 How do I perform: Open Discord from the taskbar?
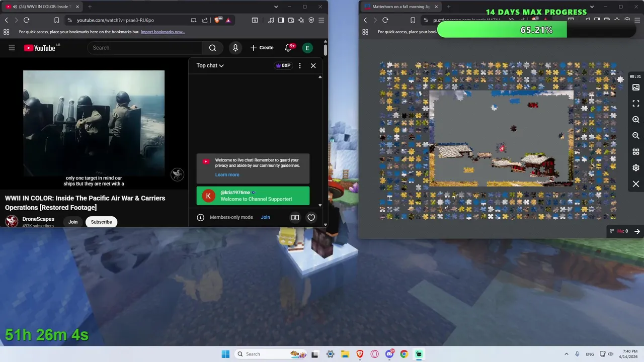pos(389,354)
